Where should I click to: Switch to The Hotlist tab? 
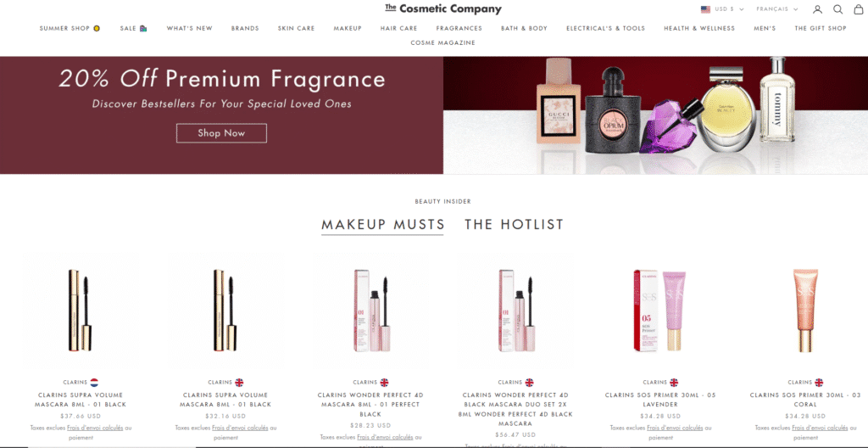515,225
